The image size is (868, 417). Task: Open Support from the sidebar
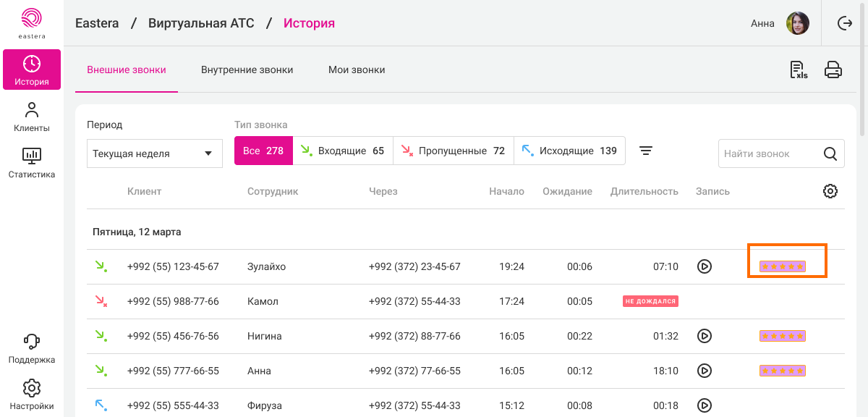tap(32, 348)
